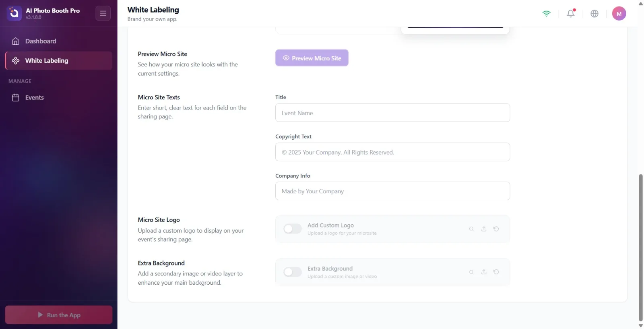This screenshot has height=329, width=644.
Task: Click the page vertical scrollbar thumb
Action: coord(641,248)
